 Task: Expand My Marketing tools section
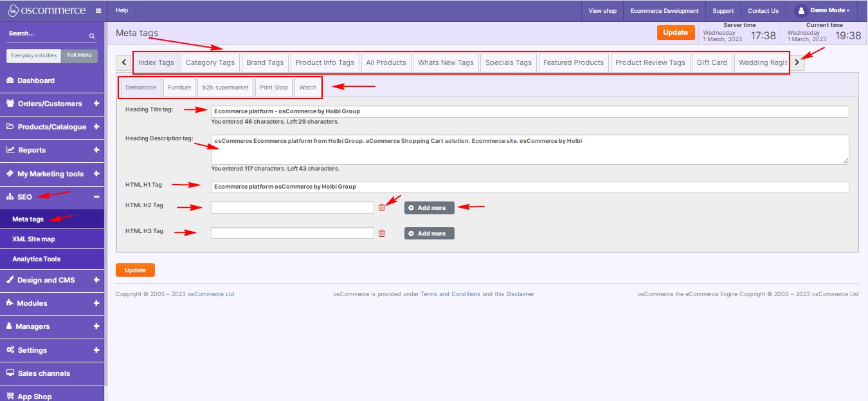(96, 174)
